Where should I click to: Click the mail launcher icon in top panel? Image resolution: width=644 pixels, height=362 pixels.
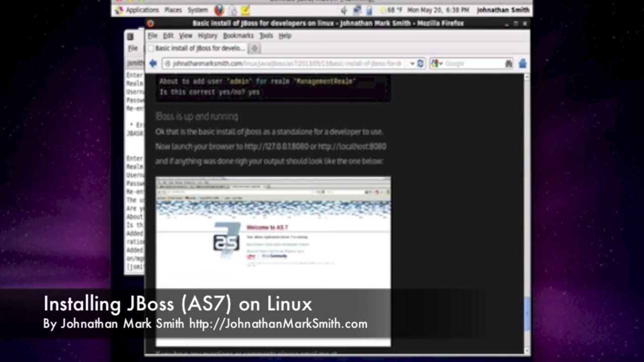point(232,10)
